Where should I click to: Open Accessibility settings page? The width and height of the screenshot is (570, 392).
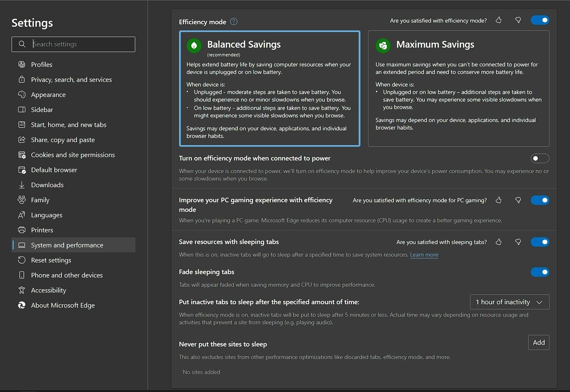pos(74,290)
